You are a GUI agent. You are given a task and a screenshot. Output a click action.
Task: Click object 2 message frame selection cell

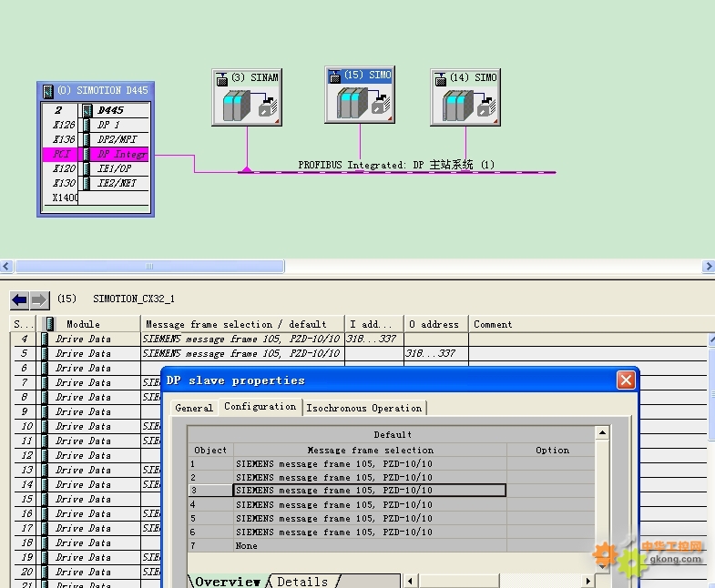point(370,477)
